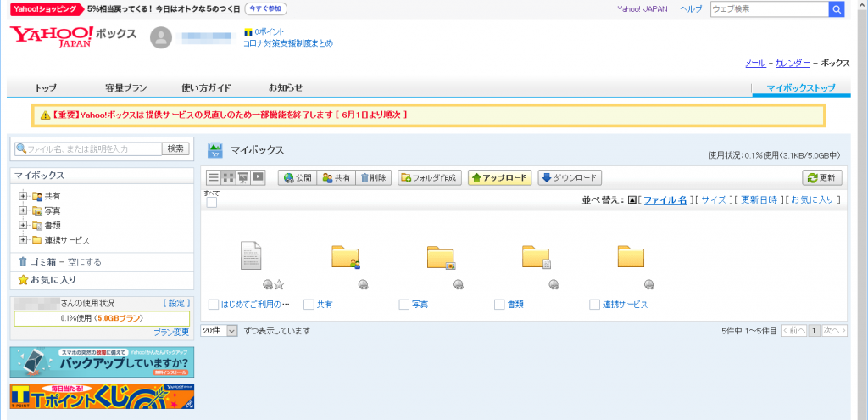
Task: Go to the 容量プラン tab
Action: pos(126,87)
